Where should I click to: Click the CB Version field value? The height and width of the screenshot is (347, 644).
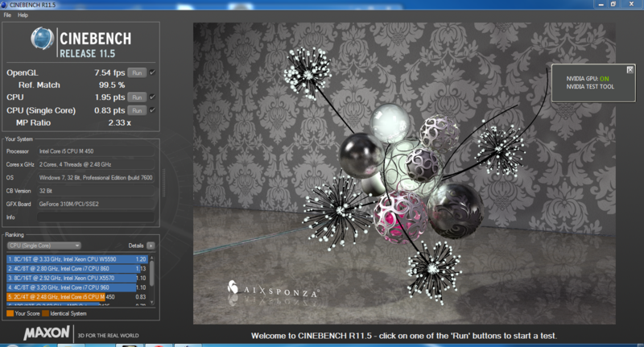[96, 191]
